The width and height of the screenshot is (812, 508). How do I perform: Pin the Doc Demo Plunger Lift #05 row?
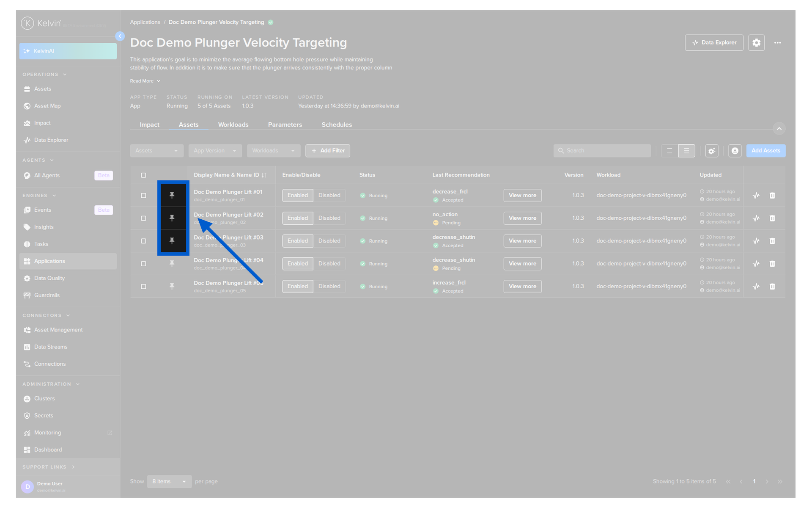pos(172,287)
